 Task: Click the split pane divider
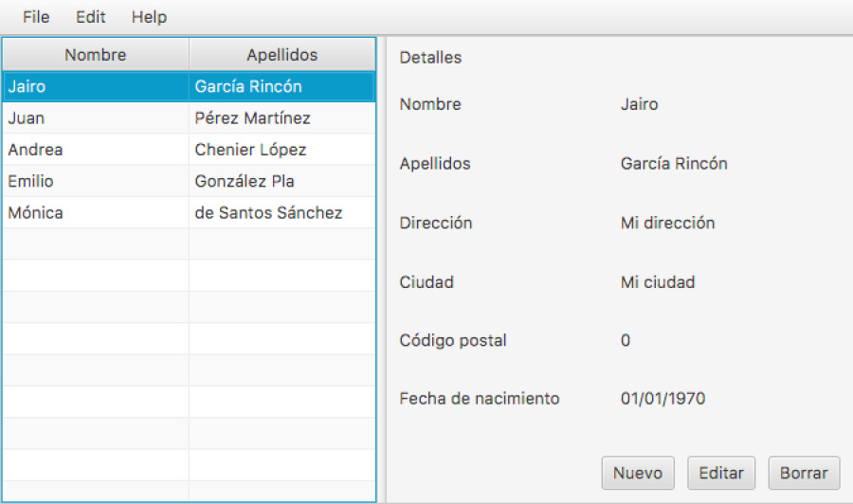pos(382,270)
